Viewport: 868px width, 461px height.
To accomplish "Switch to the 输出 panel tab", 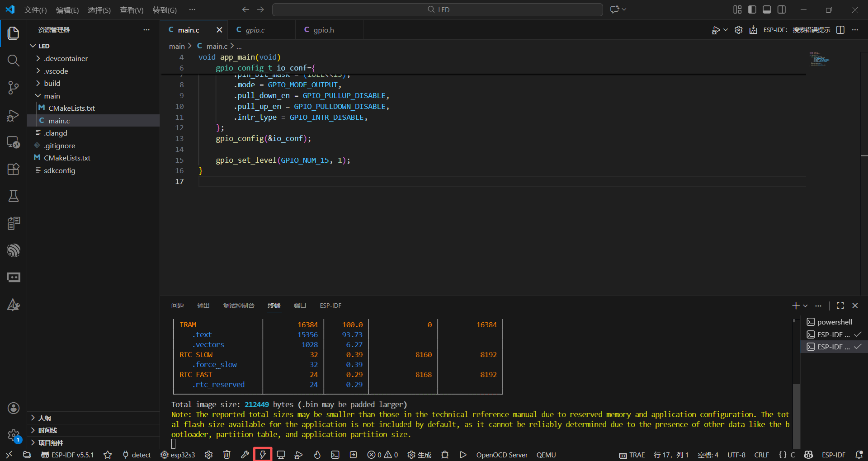I will point(203,306).
